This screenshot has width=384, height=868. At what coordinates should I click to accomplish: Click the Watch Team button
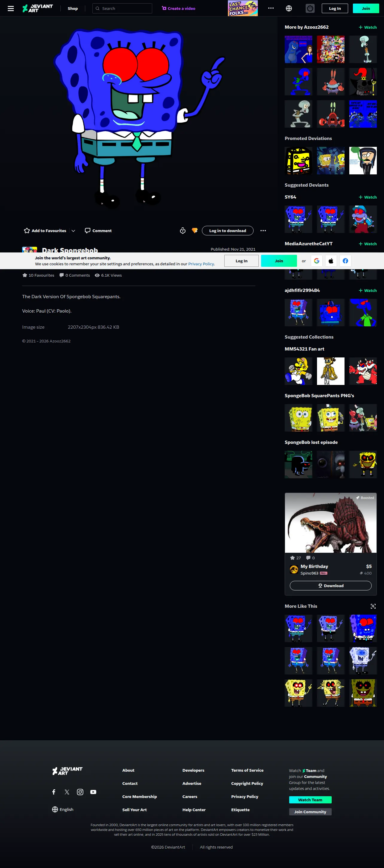[310, 800]
